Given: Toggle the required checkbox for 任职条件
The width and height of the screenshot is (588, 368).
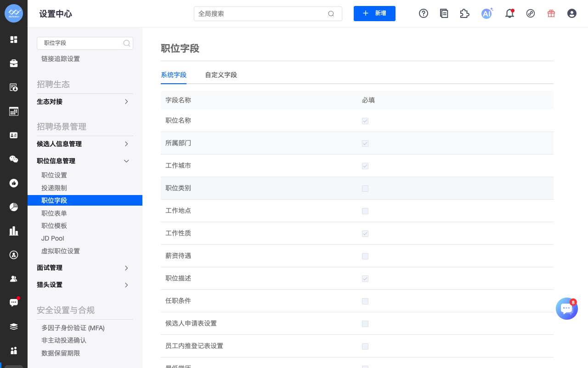Looking at the screenshot, I should pos(365,301).
